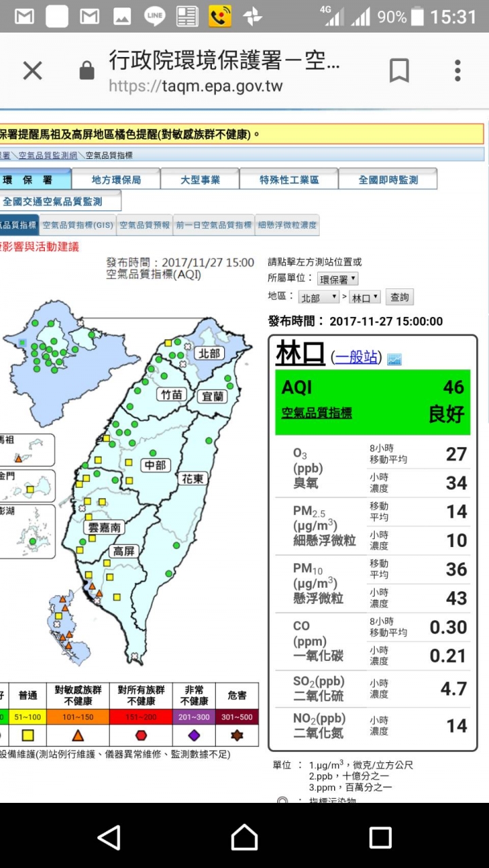Close the browser tab with X icon
The image size is (489, 868).
(33, 71)
